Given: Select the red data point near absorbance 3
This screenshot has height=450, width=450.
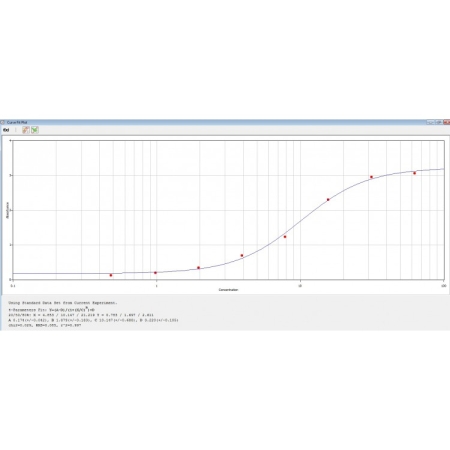Looking at the screenshot, I should (x=371, y=177).
